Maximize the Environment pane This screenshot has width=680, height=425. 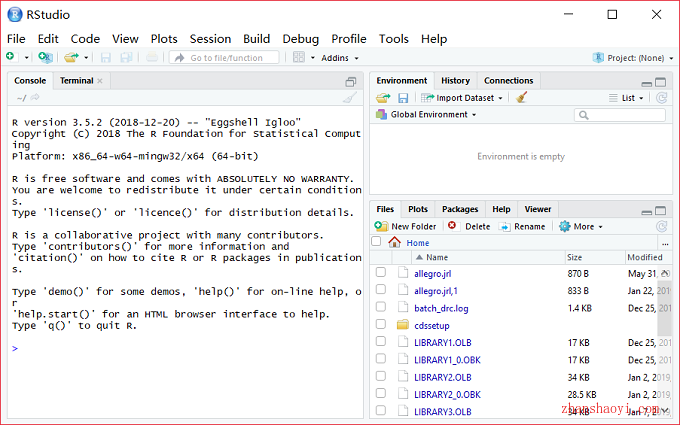tap(660, 82)
